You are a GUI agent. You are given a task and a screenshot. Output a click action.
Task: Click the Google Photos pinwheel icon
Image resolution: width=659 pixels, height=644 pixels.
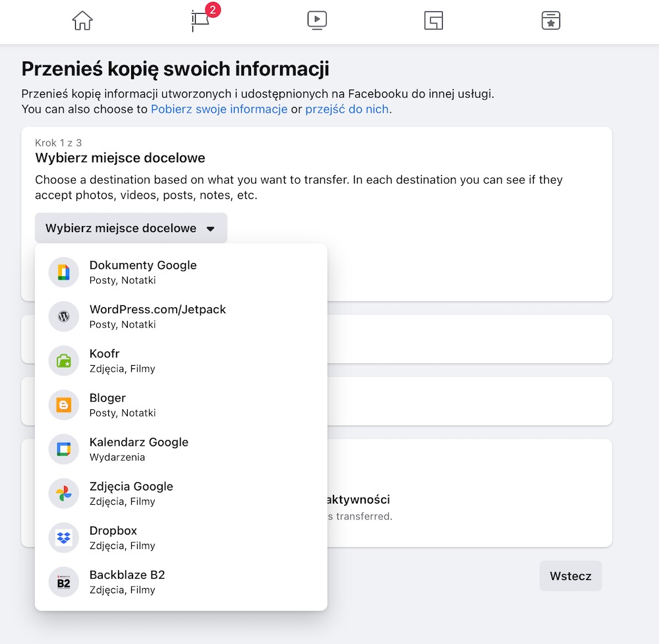coord(63,494)
